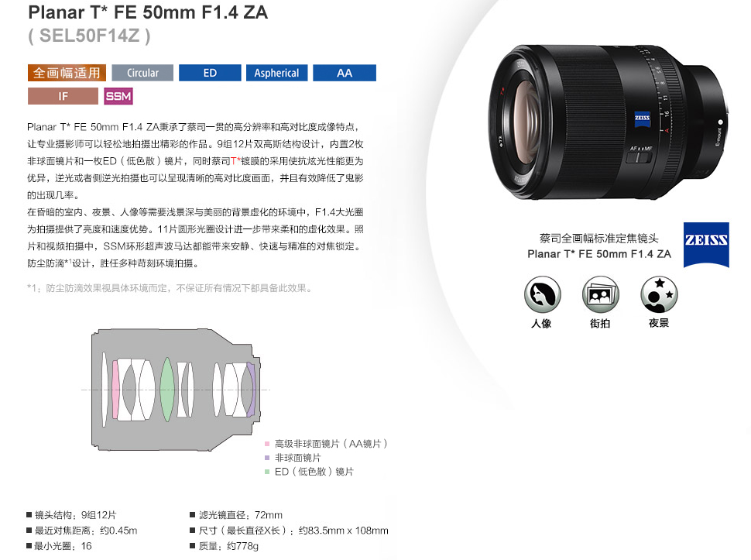This screenshot has width=751, height=560.
Task: Click the lens product photo
Action: [609, 122]
